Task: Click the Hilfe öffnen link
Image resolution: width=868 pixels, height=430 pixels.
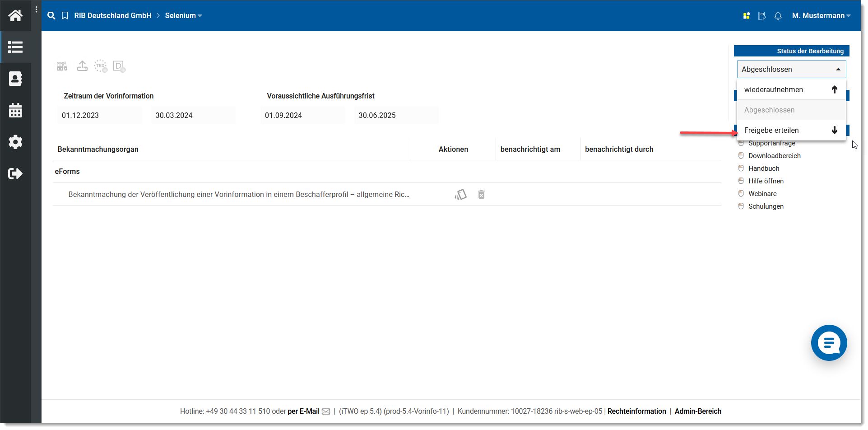Action: pos(766,181)
